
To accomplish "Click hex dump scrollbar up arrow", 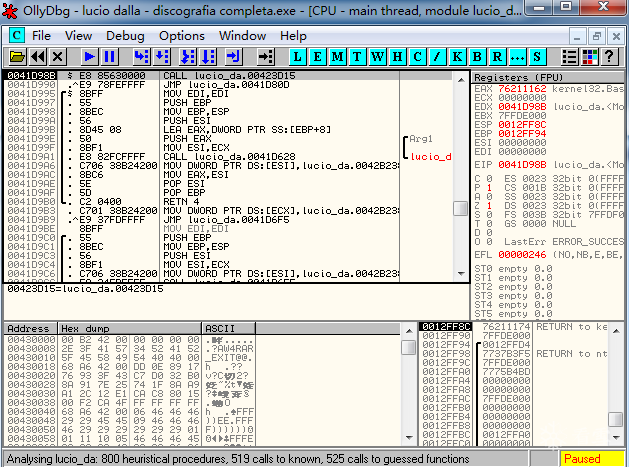I will [x=408, y=331].
